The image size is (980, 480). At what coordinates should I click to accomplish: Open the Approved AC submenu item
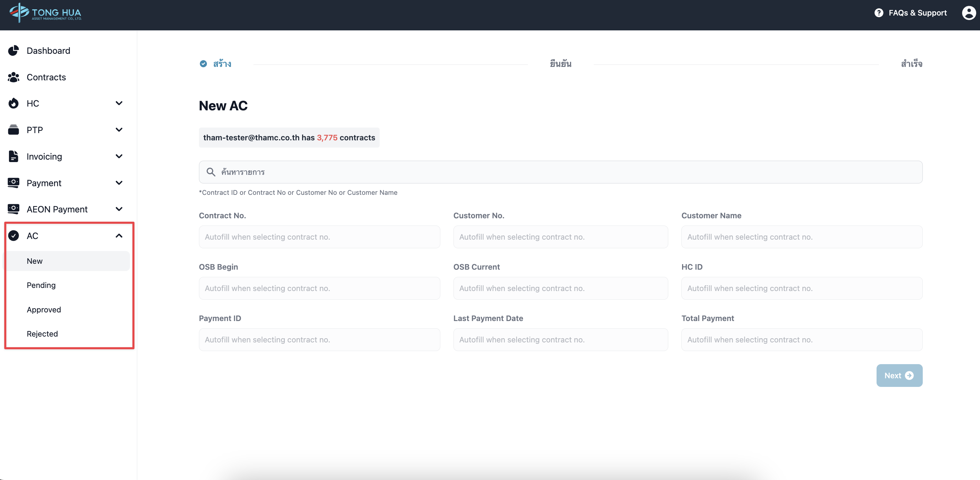[44, 310]
